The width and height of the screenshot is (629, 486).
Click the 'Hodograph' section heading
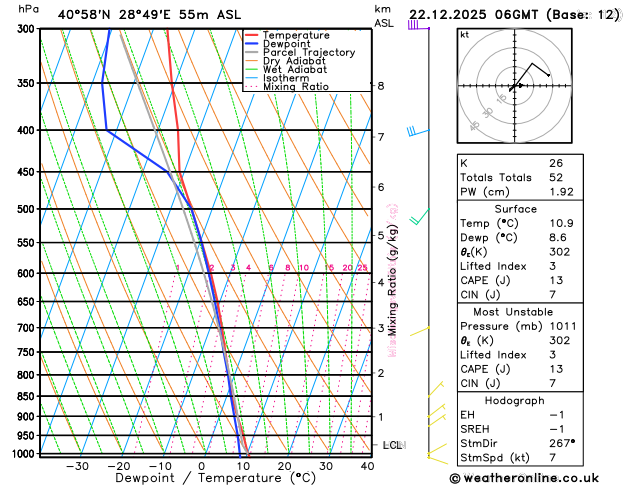514,401
